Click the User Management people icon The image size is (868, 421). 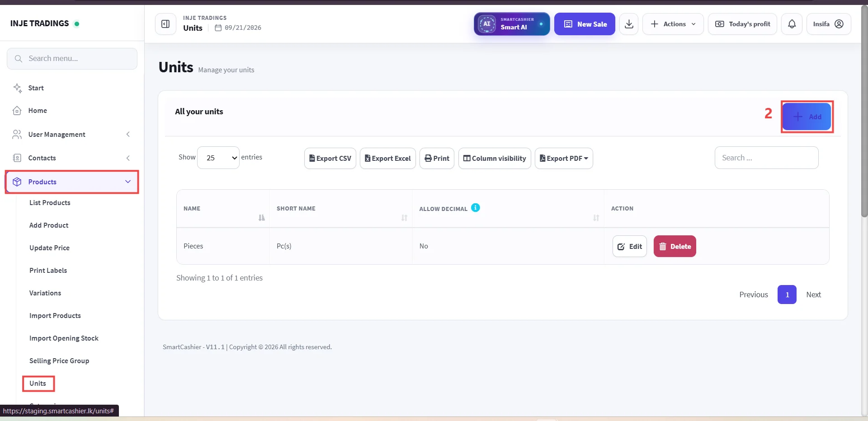pos(17,134)
